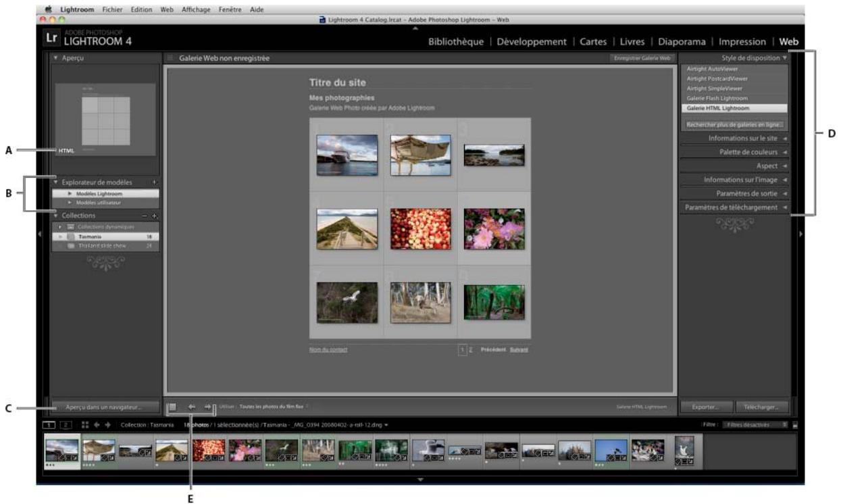This screenshot has height=504, width=841.
Task: Hide the left panel group arrow
Action: (39, 234)
